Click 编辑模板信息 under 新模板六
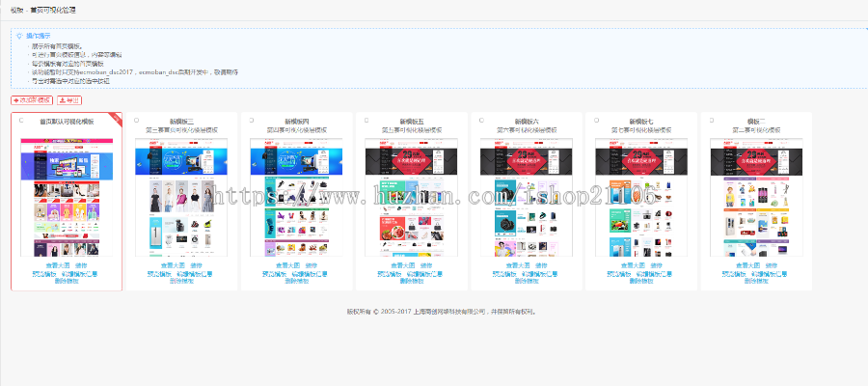The image size is (868, 386). click(x=540, y=274)
